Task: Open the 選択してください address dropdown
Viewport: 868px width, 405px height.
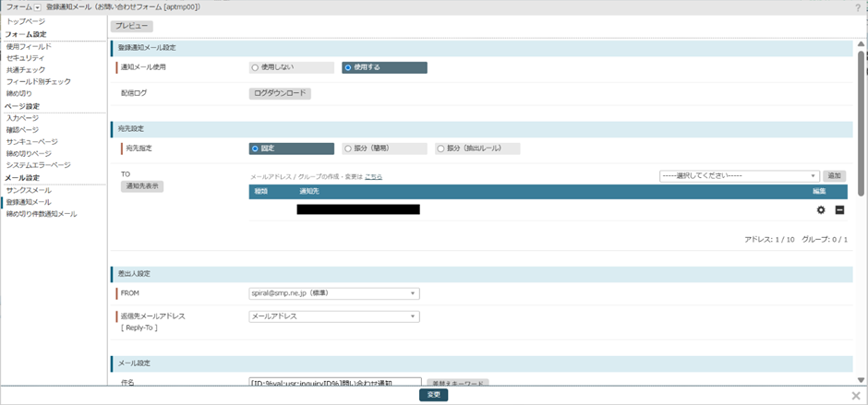Action: tap(739, 175)
